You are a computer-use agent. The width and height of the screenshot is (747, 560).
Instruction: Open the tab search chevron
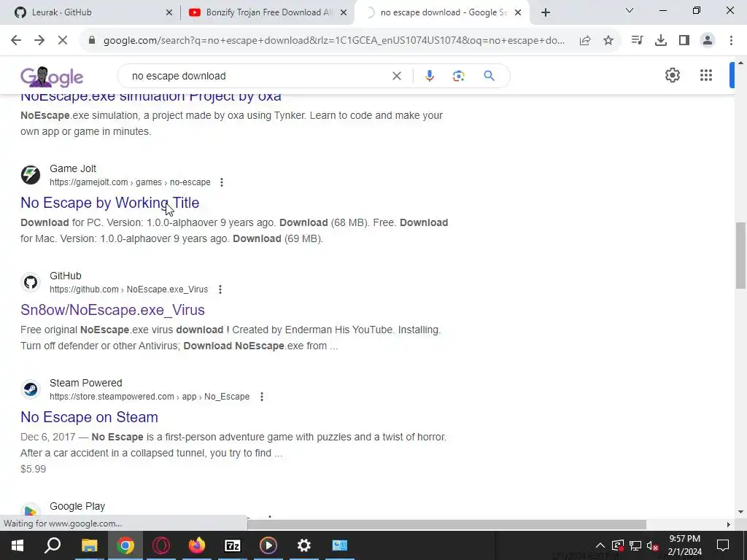pyautogui.click(x=630, y=10)
